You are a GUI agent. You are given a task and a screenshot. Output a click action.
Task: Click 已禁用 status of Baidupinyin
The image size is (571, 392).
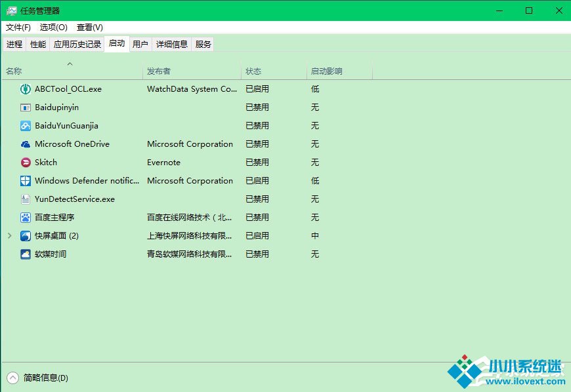click(257, 108)
